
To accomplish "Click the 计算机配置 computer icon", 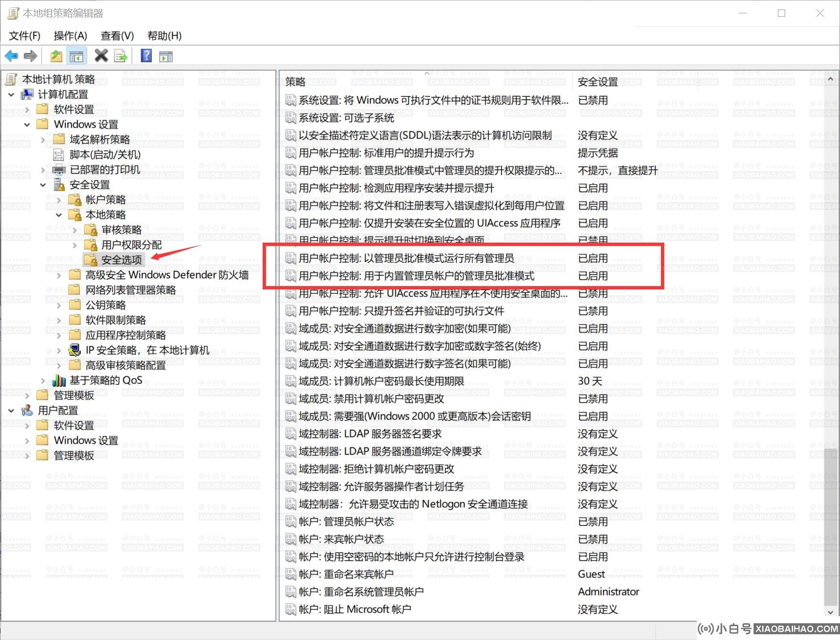I will 27,94.
